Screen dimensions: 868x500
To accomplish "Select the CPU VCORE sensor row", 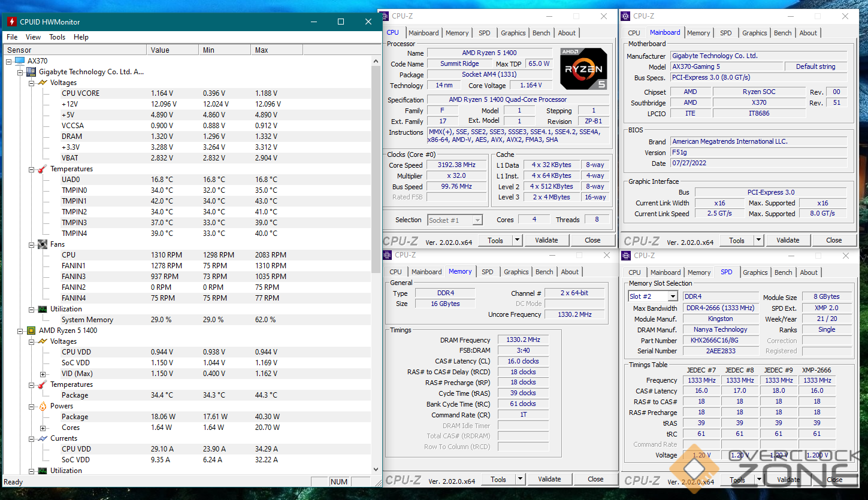I will (81, 93).
